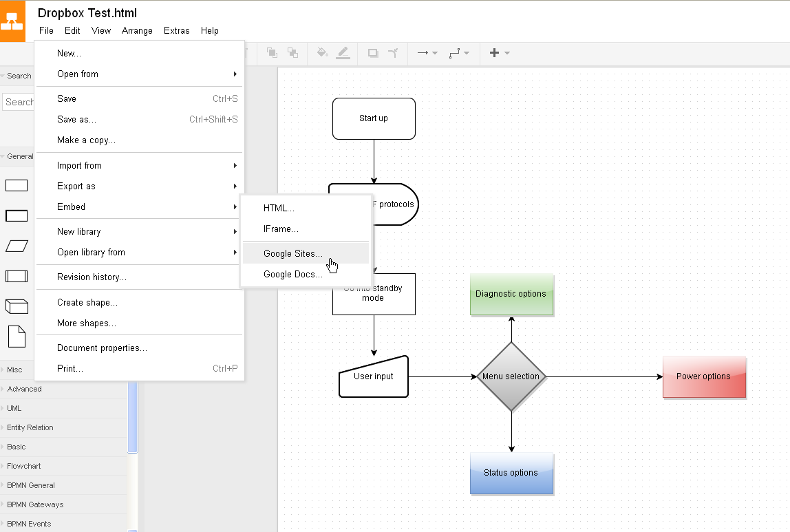Collapse the Search sidebar section
Viewport: 790px width, 532px height.
[x=17, y=76]
